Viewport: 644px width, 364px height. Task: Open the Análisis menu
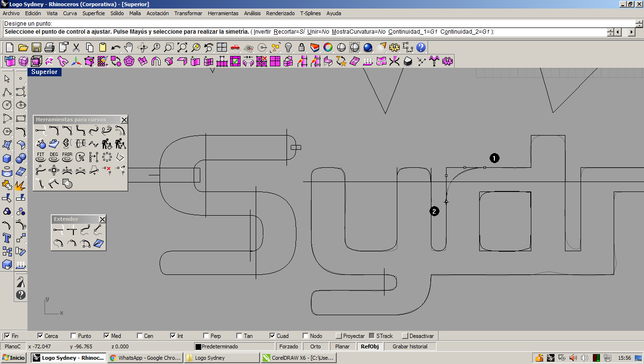tap(252, 13)
